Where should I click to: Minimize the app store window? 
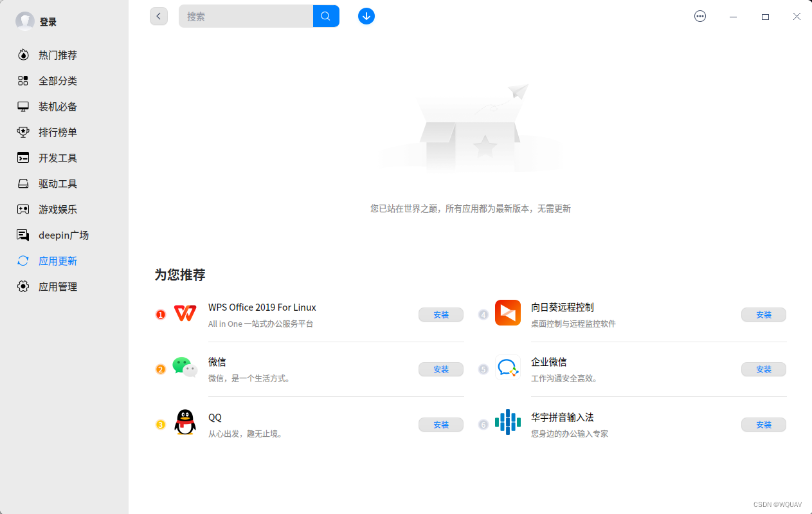[734, 17]
